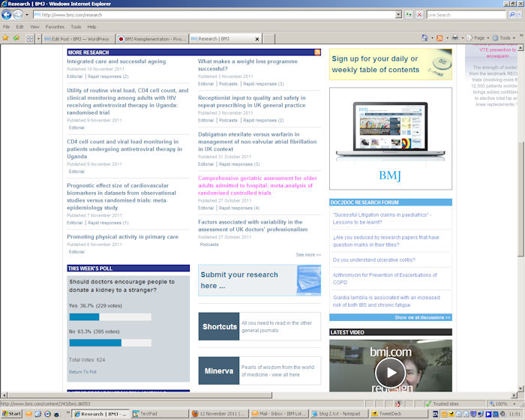Open the Quick Tabs grid icon
Viewport: 525px width, 420px height.
[x=30, y=38]
